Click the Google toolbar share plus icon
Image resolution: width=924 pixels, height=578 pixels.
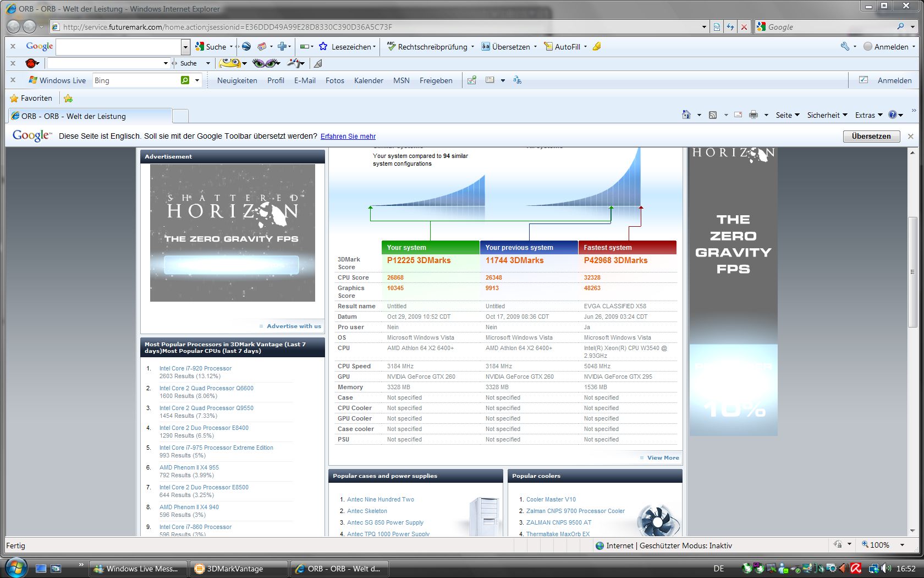pyautogui.click(x=282, y=47)
